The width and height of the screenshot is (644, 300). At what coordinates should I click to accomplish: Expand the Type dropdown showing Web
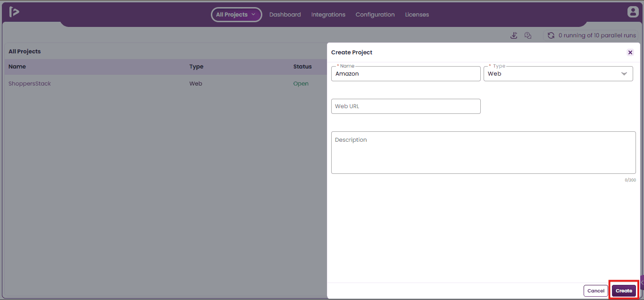pyautogui.click(x=558, y=74)
